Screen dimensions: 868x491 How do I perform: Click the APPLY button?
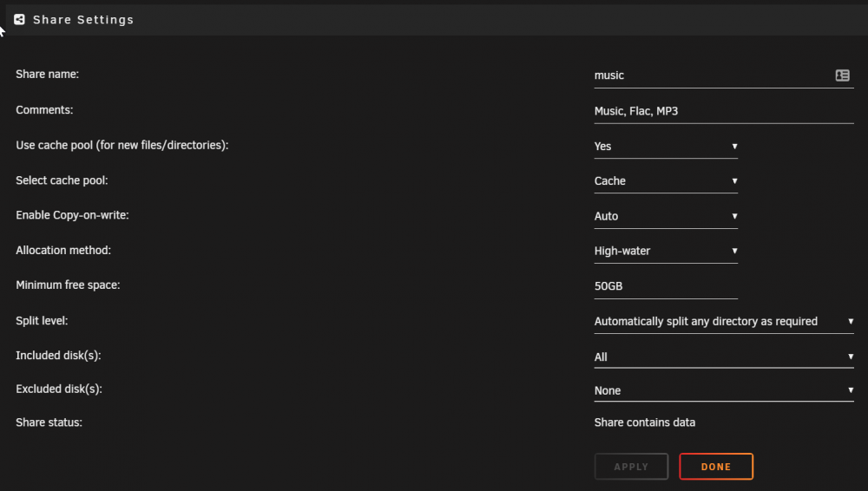[631, 467]
